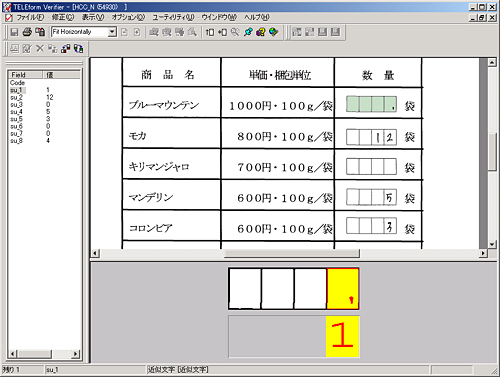Click the globe icon in toolbar

click(x=274, y=32)
